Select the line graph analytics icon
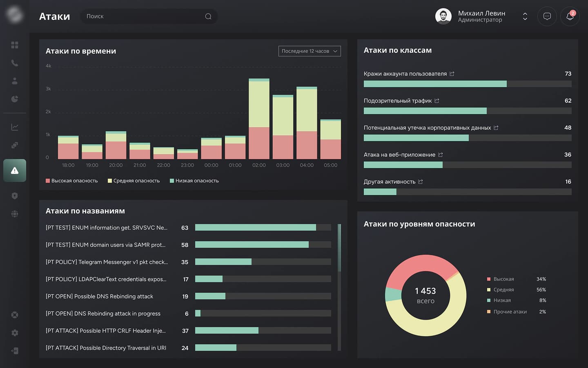The image size is (588, 368). pos(15,127)
